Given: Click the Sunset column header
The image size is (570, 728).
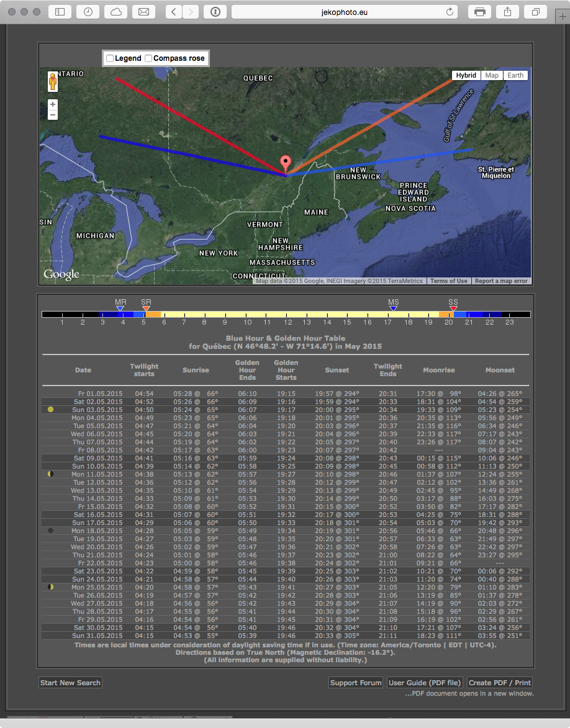Looking at the screenshot, I should click(x=337, y=370).
